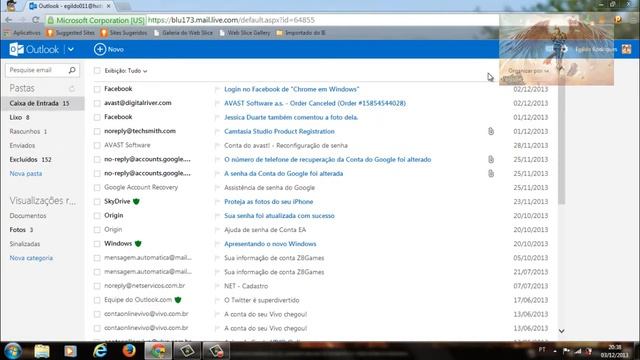Open the Enviados folder
The image size is (640, 360).
(22, 145)
